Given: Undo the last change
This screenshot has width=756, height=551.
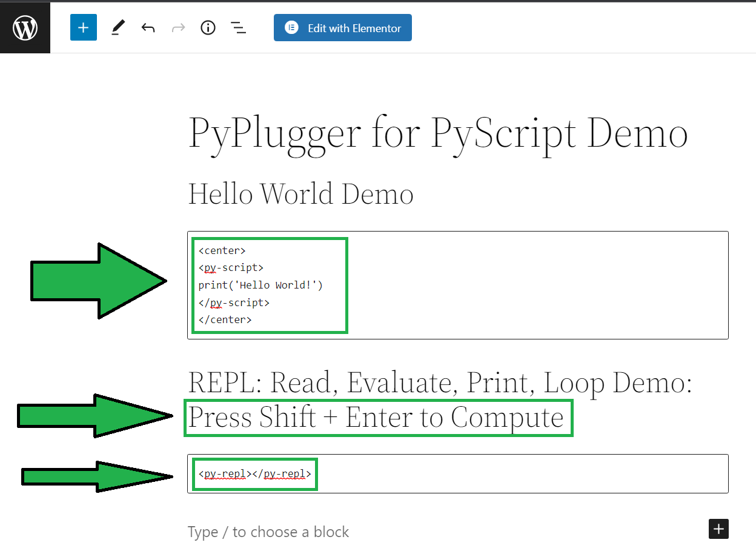Looking at the screenshot, I should [x=148, y=28].
